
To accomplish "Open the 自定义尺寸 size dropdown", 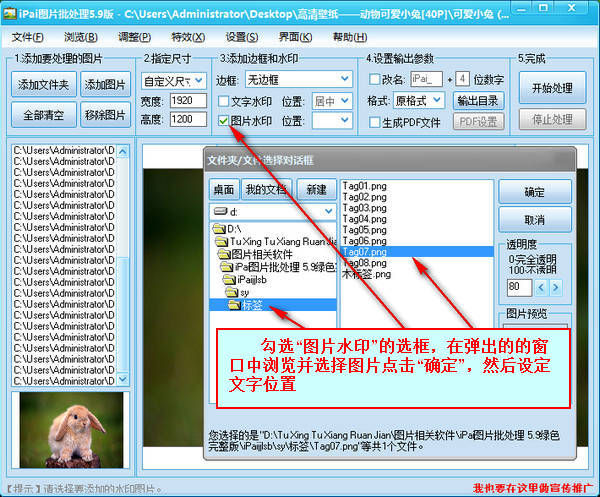I will 174,81.
